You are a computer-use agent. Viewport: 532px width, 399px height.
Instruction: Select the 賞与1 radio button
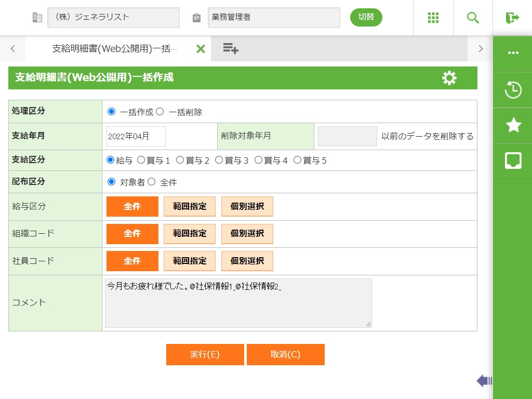click(141, 160)
